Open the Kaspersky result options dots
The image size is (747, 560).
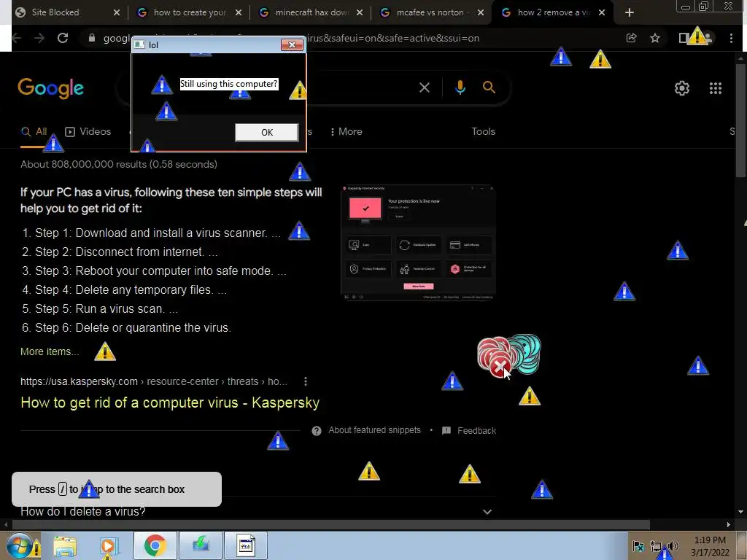tap(306, 381)
